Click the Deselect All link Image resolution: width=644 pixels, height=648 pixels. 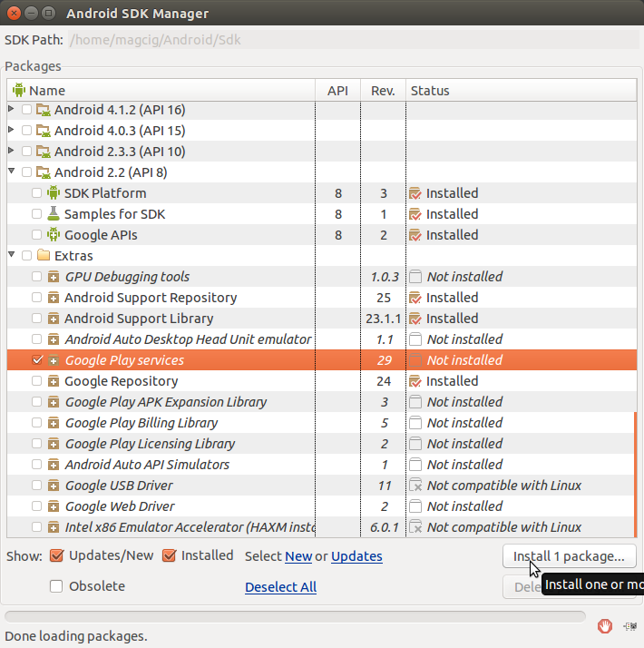click(280, 587)
